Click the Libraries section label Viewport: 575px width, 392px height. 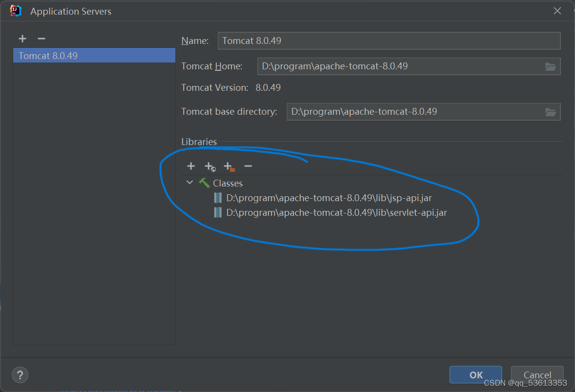pyautogui.click(x=199, y=142)
